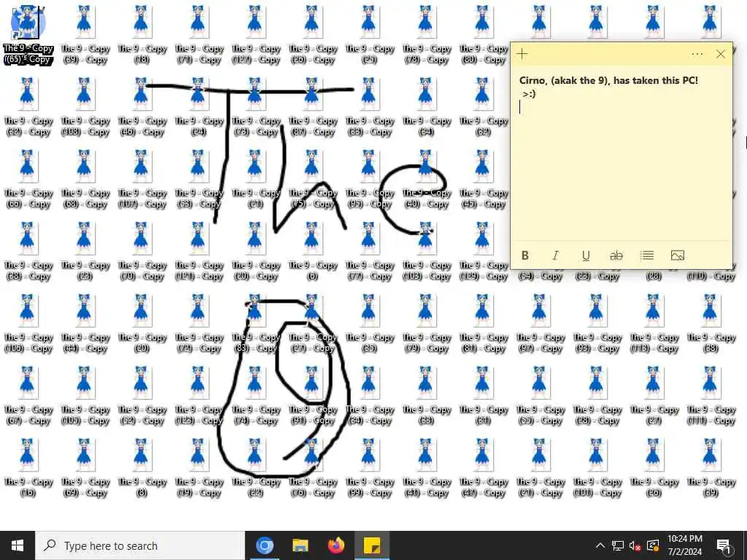Select desktop file 'The 9 - Copy (80) - Copy'

coord(483,34)
